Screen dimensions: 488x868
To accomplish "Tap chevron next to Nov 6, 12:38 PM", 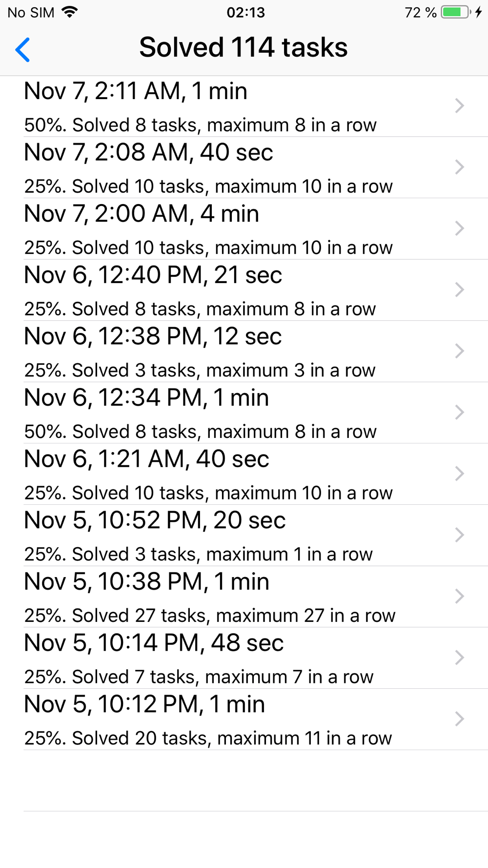I will click(x=459, y=351).
